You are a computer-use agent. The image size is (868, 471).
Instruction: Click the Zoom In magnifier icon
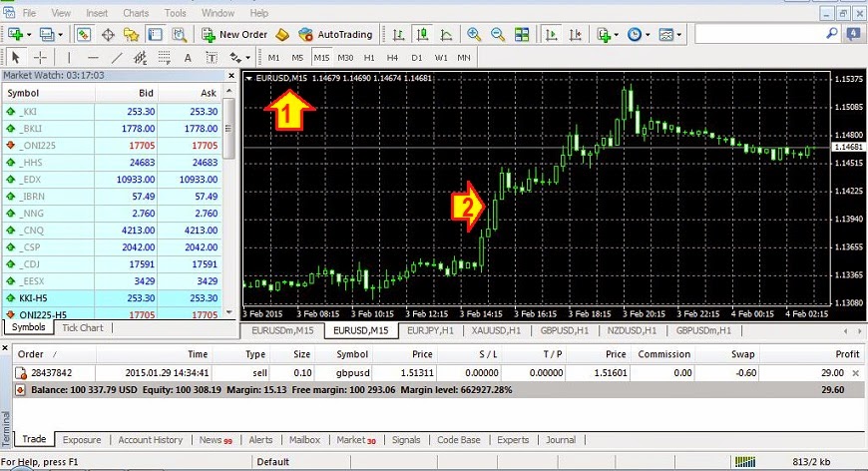click(x=474, y=34)
